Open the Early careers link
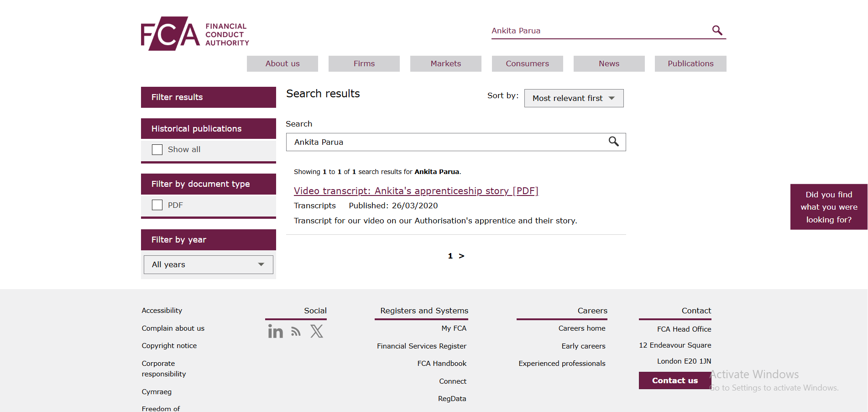The height and width of the screenshot is (412, 868). (583, 346)
